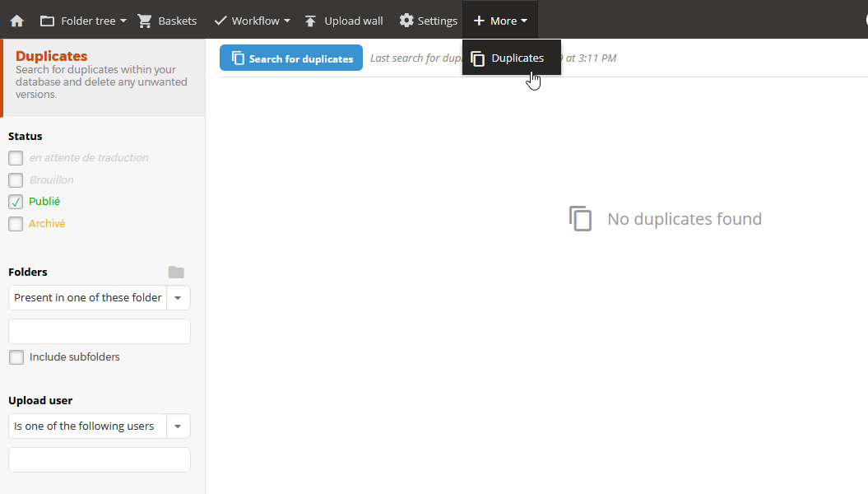Screen dimensions: 868x494
Task: Open the Folder tree menu
Action: (84, 21)
